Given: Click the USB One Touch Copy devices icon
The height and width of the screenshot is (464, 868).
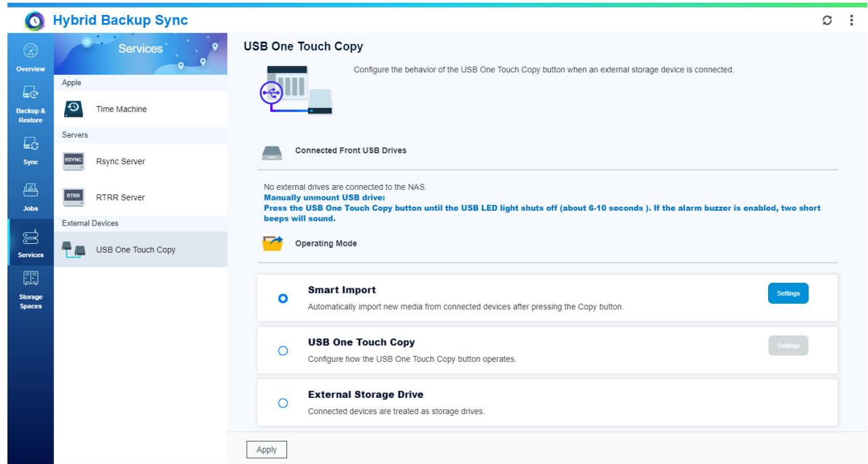Looking at the screenshot, I should click(x=73, y=249).
